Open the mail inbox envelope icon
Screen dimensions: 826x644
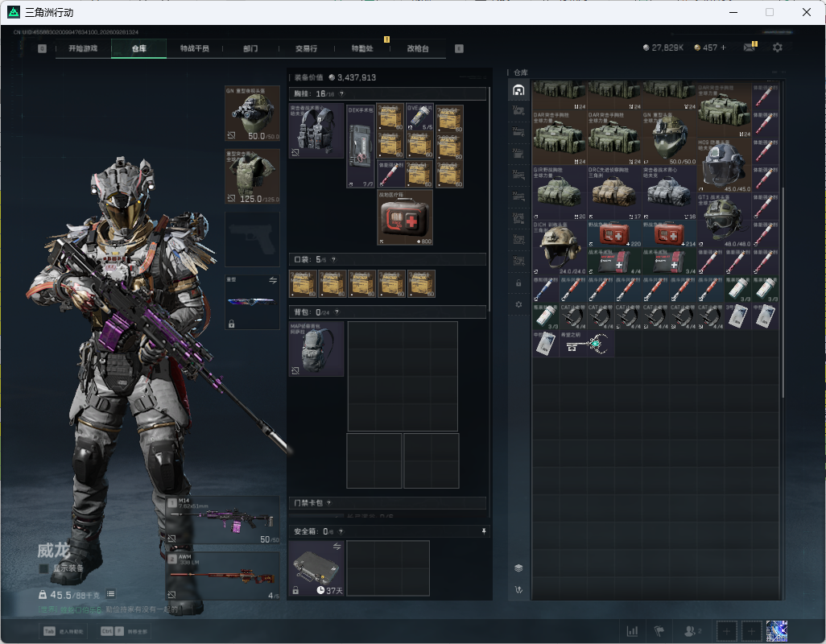coord(750,47)
